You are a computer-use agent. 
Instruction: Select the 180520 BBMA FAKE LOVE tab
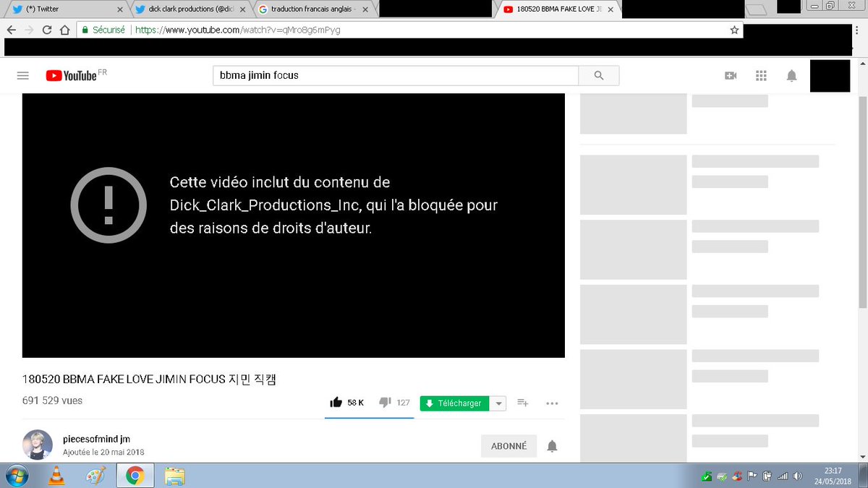click(x=558, y=9)
